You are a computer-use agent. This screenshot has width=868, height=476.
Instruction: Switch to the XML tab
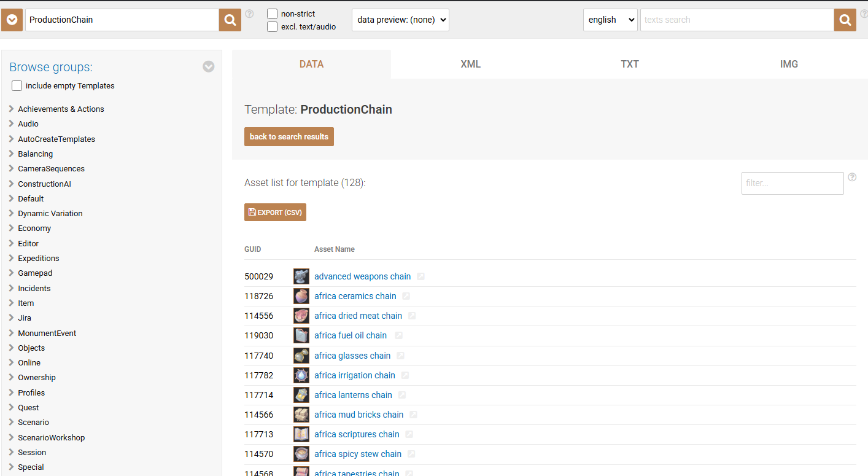470,63
